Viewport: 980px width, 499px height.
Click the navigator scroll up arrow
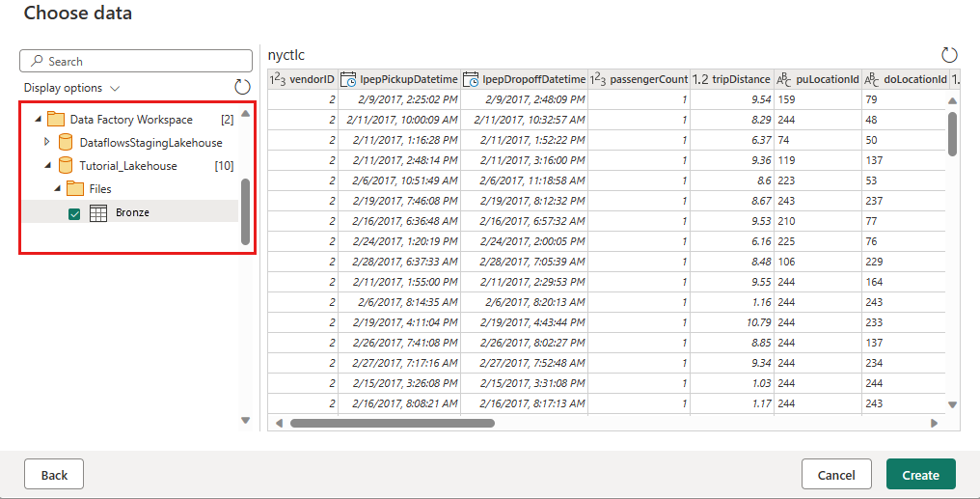246,113
